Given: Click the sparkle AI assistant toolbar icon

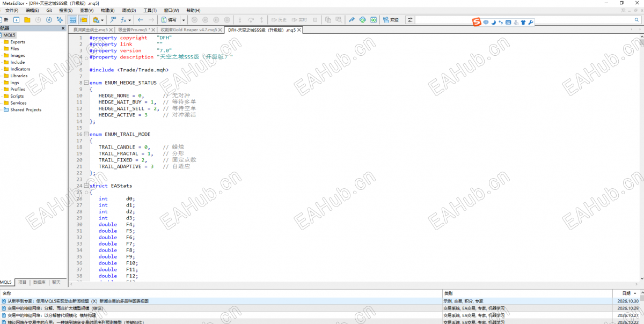Looking at the screenshot, I should click(x=60, y=20).
